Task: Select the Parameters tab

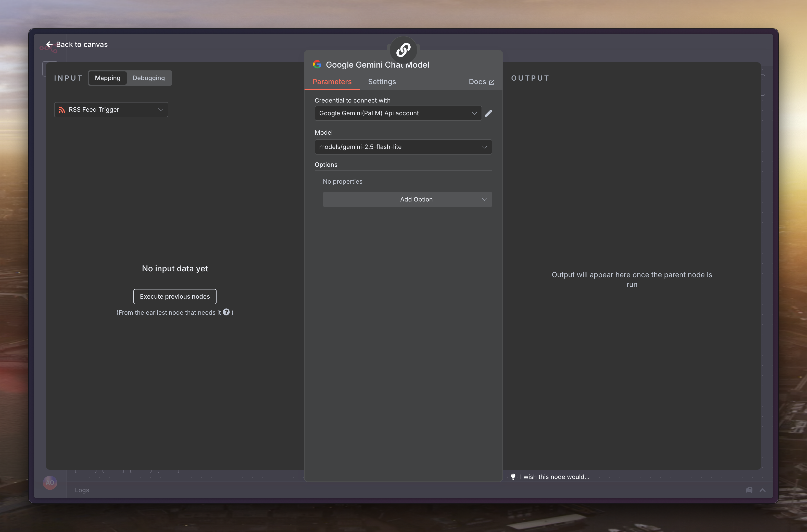Action: tap(332, 82)
